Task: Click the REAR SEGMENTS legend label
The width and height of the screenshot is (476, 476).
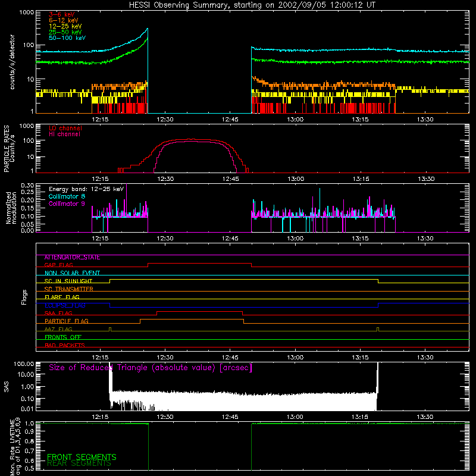Action: [79, 464]
